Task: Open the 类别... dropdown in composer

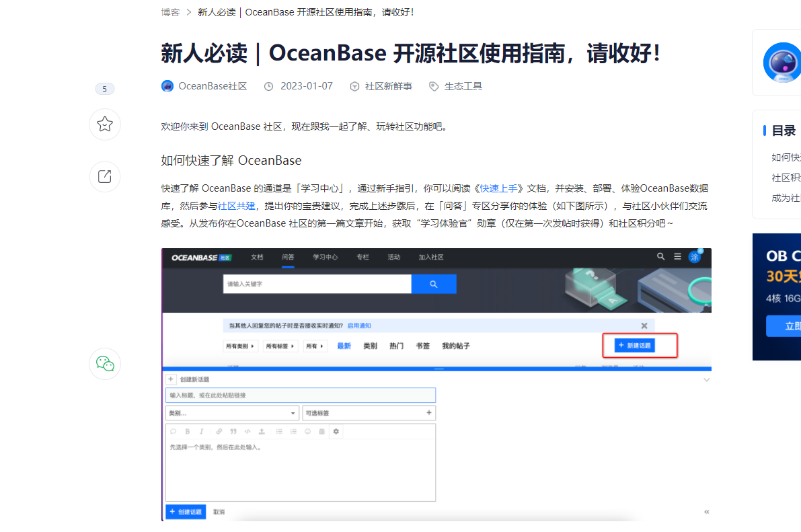Action: point(232,413)
